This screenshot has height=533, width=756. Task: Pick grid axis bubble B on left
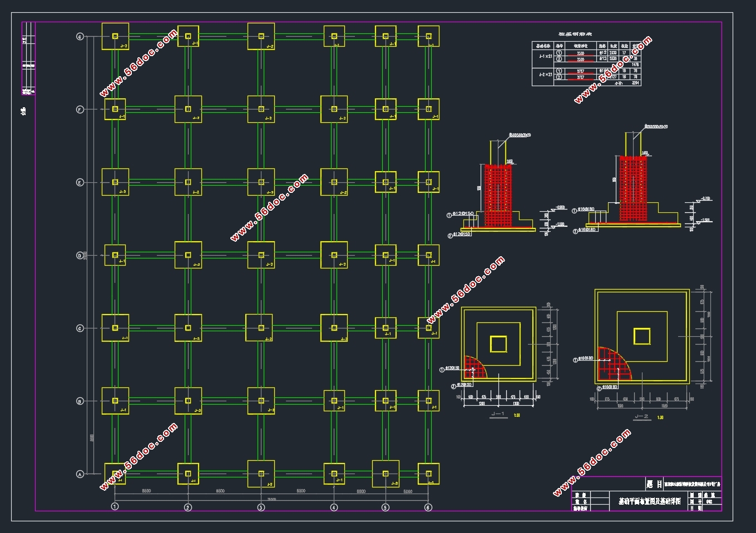click(x=80, y=401)
